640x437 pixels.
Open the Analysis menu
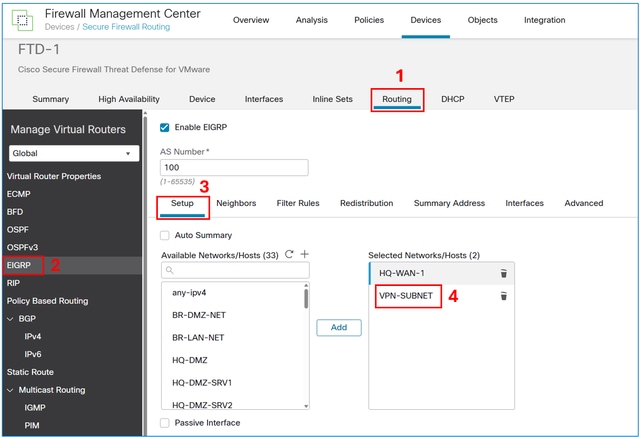pyautogui.click(x=312, y=20)
